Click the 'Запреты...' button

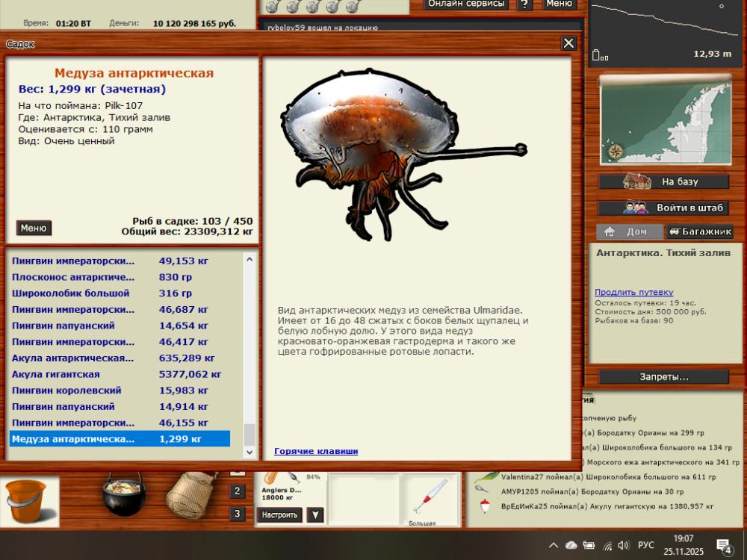(x=664, y=376)
